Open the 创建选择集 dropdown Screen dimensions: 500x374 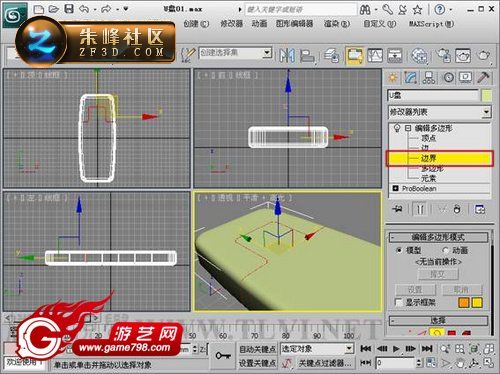pos(235,53)
